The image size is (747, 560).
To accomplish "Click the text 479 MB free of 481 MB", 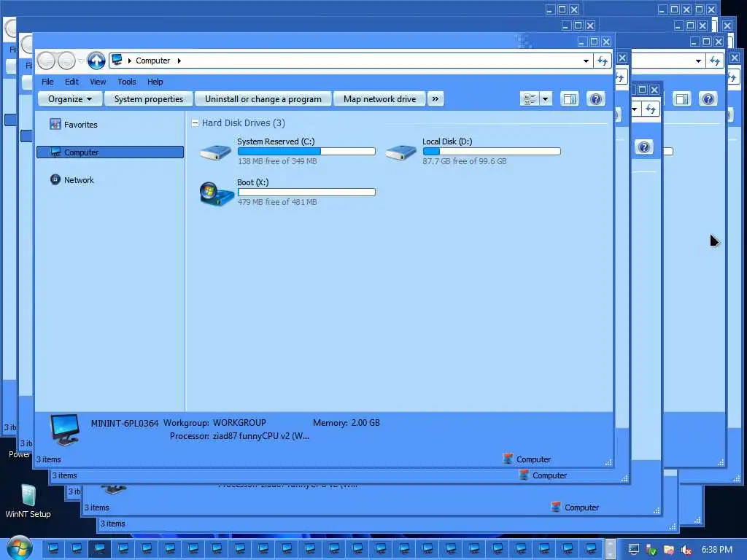I will (277, 203).
